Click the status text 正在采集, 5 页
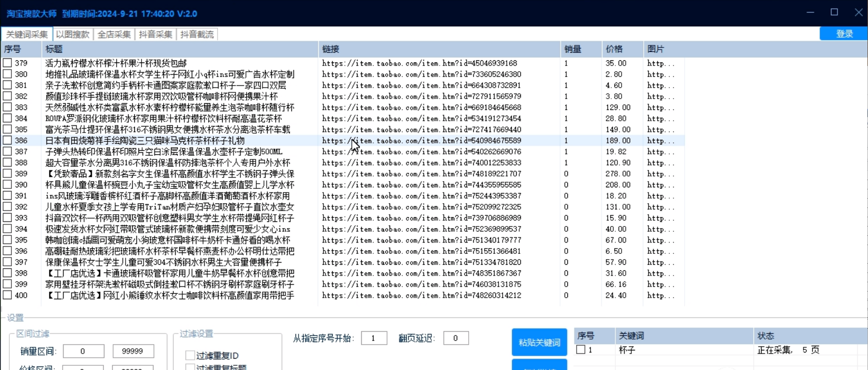 point(788,350)
